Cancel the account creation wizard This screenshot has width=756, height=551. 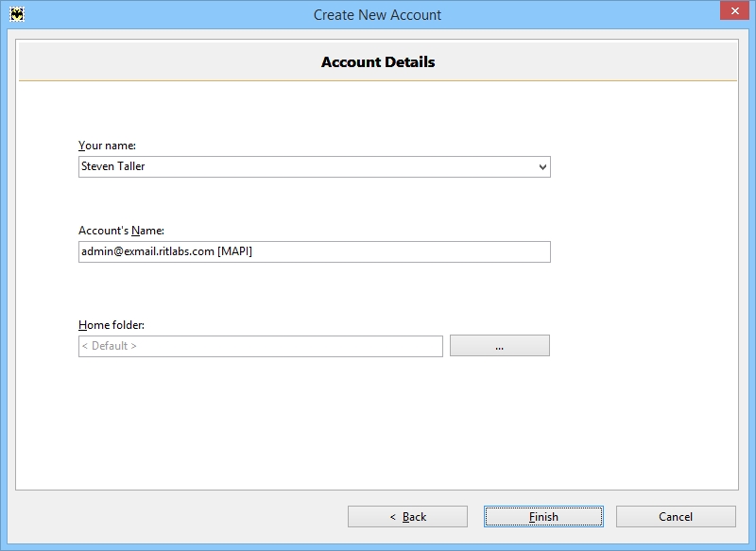[676, 517]
